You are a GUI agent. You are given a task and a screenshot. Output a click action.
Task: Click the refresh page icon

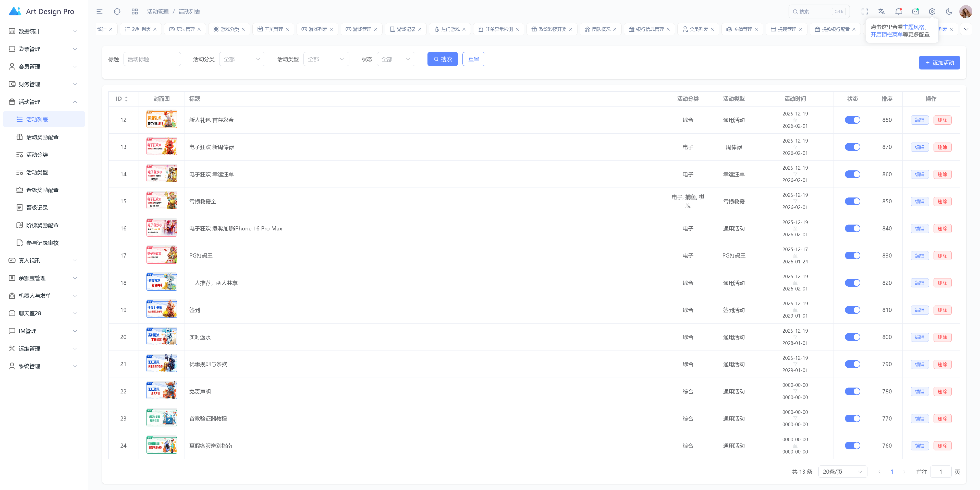[x=117, y=12]
